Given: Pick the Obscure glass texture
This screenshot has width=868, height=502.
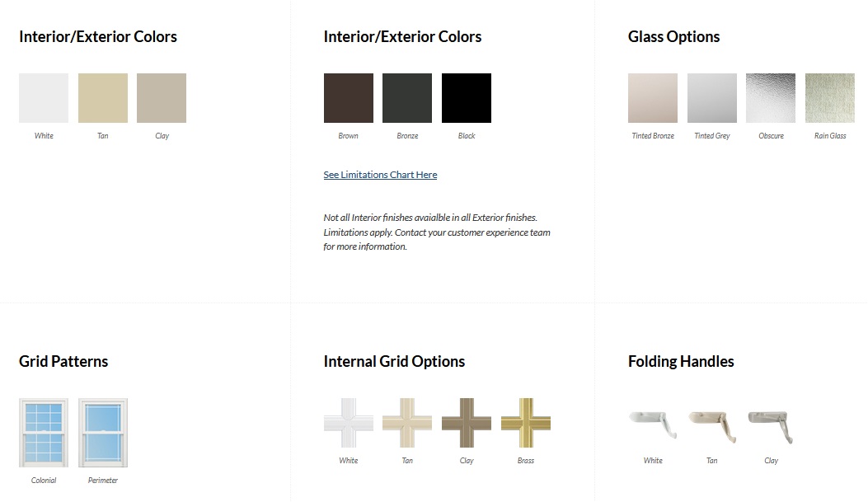Looking at the screenshot, I should pos(771,98).
